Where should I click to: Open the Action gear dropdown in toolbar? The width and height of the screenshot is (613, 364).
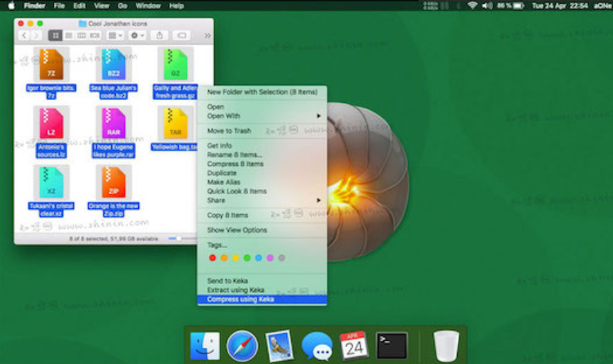tap(138, 35)
